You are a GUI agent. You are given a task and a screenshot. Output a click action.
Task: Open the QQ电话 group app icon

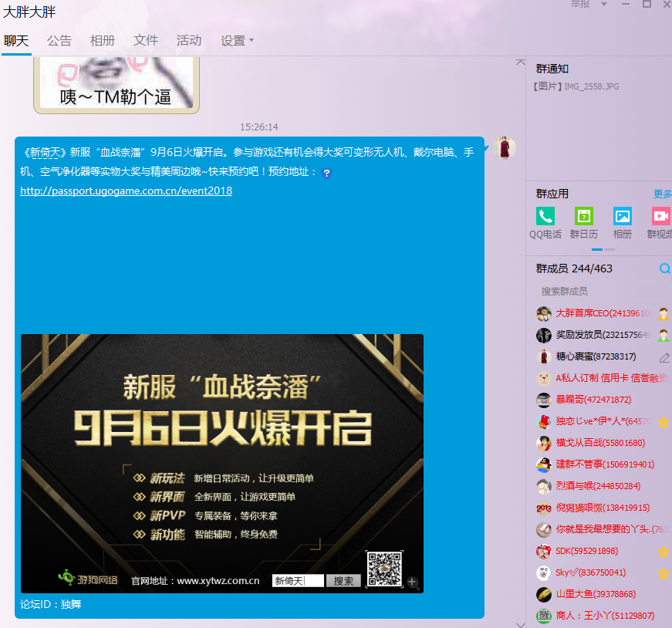pos(545,216)
